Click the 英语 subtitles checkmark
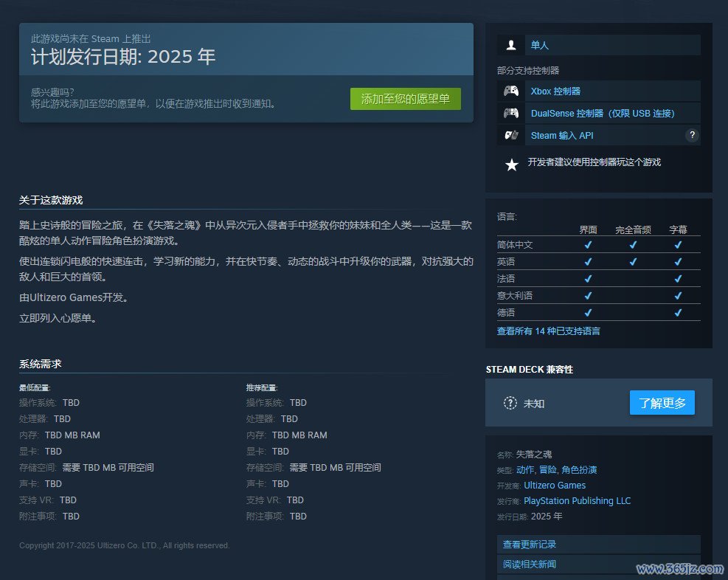 (x=678, y=262)
